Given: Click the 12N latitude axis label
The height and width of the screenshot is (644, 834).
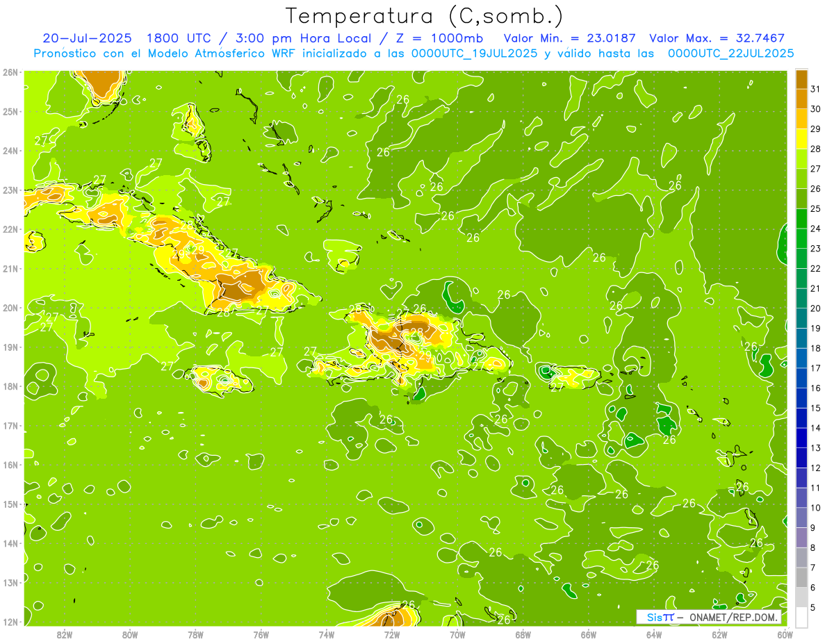Looking at the screenshot, I should click(10, 622).
